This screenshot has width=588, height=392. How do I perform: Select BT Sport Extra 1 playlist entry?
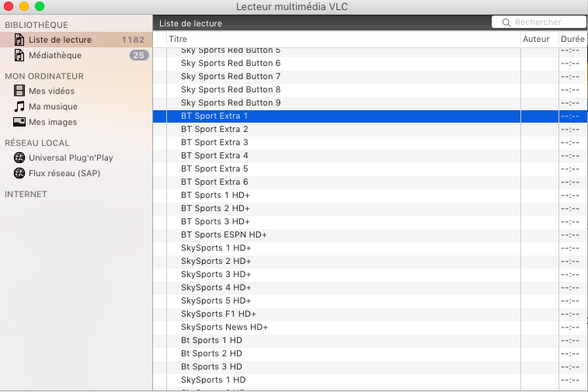pos(214,116)
